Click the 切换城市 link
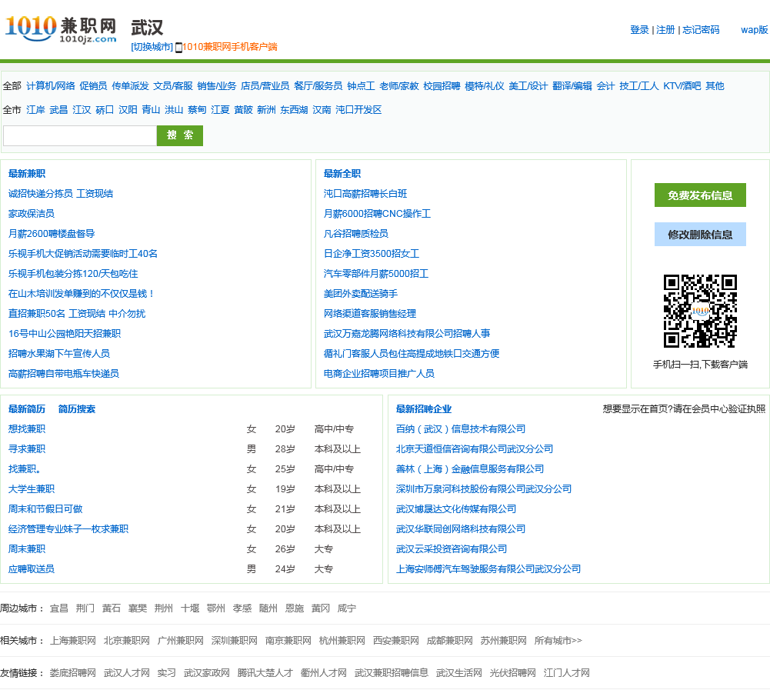Screen dimensions: 770x700 [x=152, y=47]
